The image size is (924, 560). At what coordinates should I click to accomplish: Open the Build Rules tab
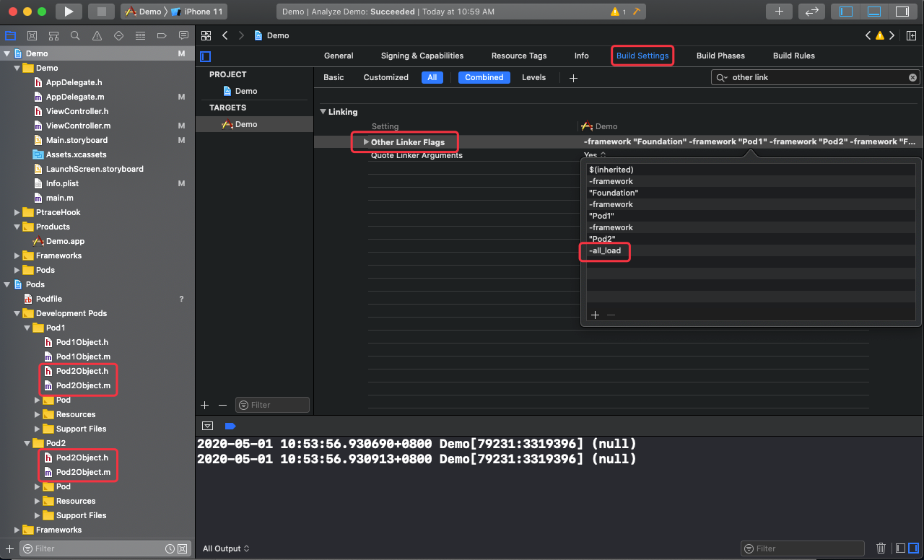pos(794,56)
